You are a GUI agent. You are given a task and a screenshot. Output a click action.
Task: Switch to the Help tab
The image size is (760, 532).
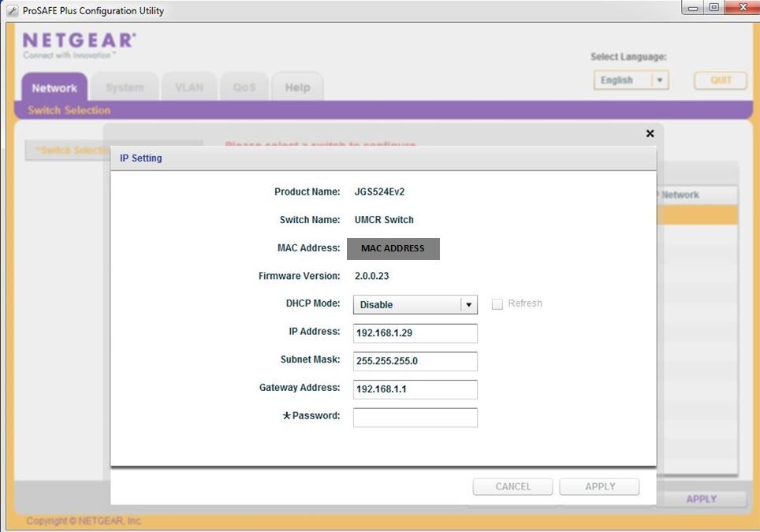pyautogui.click(x=297, y=87)
